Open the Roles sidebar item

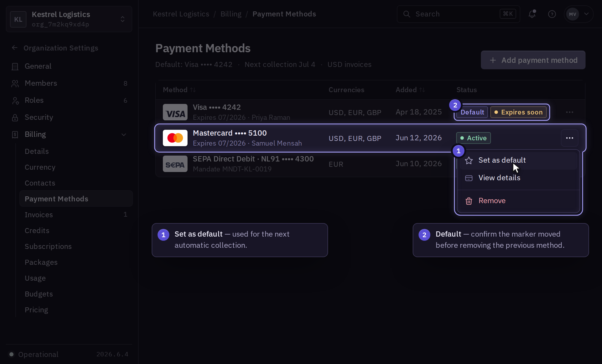pos(69,100)
